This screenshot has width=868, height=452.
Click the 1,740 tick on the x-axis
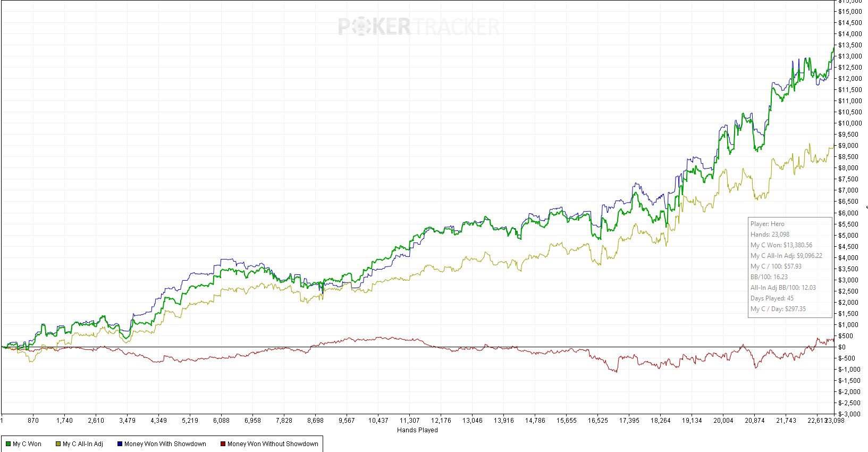64,421
